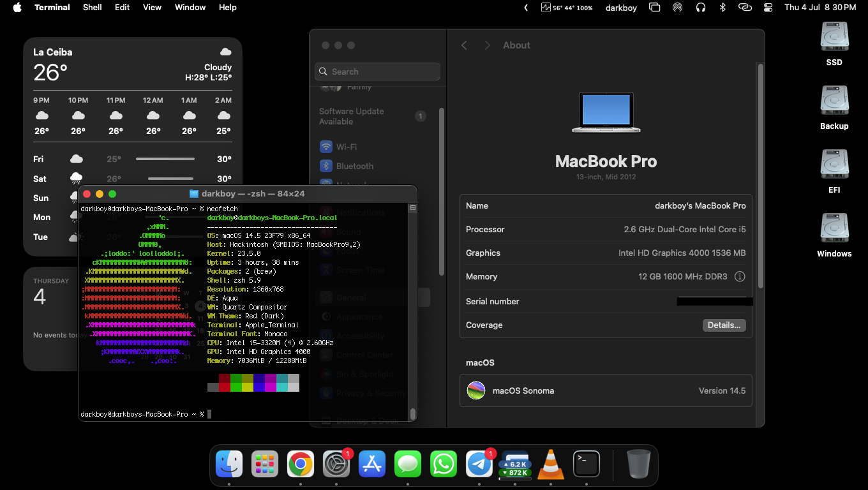Click the folder proxy icon in Terminal's title
Image resolution: width=868 pixels, height=490 pixels.
[194, 194]
